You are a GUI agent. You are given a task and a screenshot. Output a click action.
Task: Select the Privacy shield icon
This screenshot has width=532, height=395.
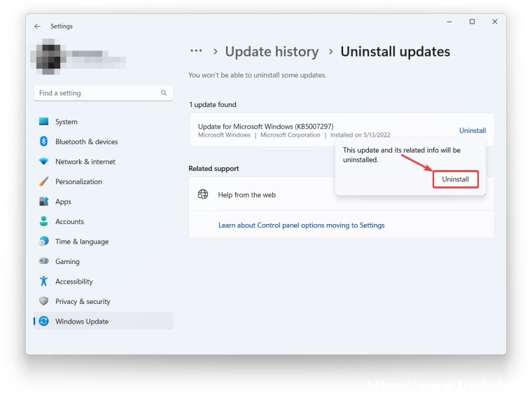click(44, 301)
